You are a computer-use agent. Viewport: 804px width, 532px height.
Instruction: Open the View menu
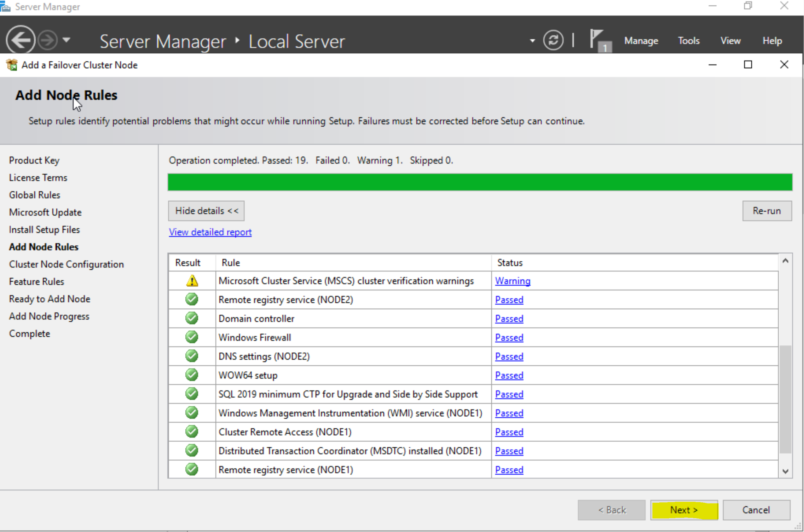pyautogui.click(x=730, y=41)
